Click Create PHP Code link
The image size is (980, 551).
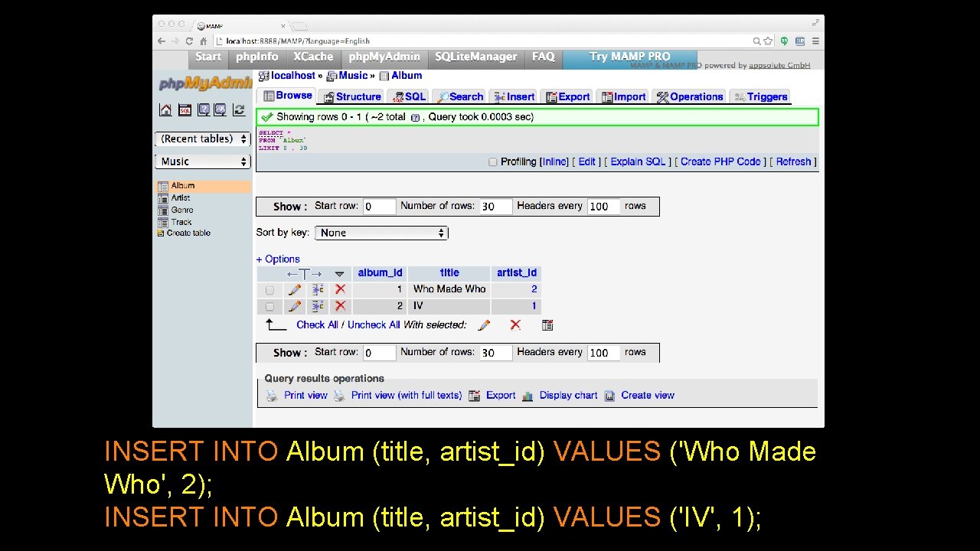pos(720,162)
